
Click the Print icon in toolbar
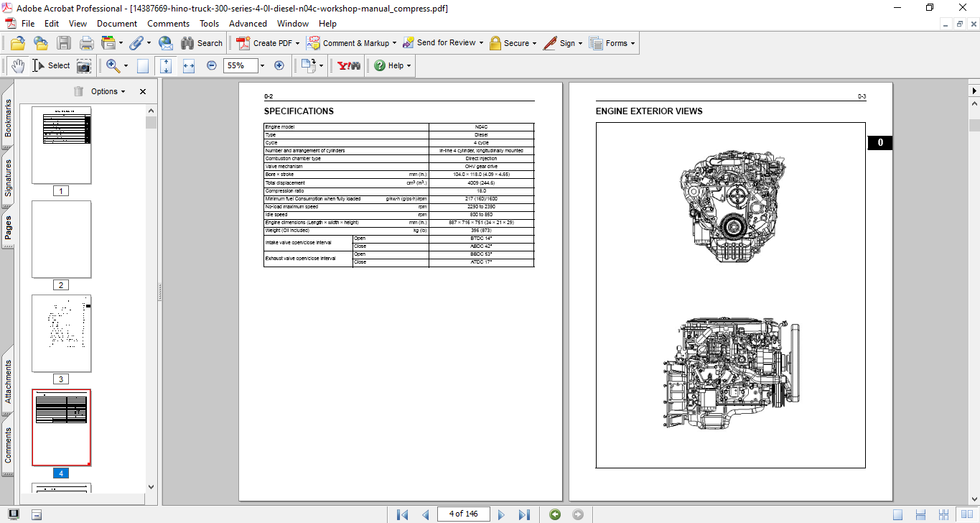87,43
